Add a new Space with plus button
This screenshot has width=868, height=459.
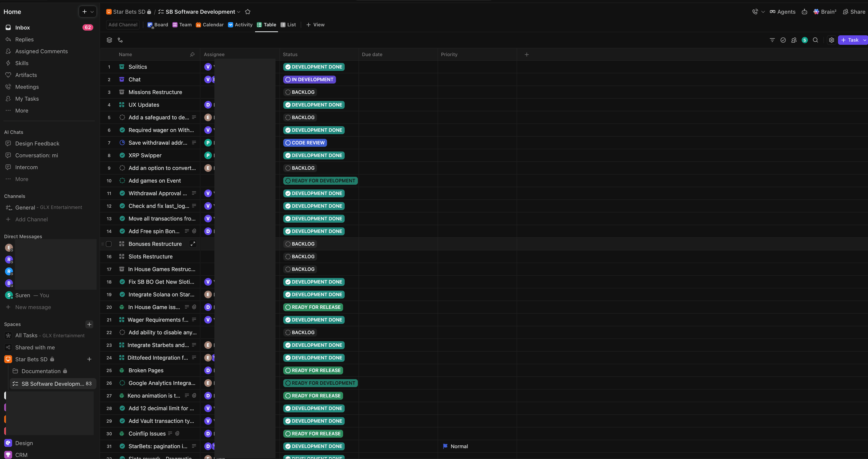pyautogui.click(x=89, y=324)
